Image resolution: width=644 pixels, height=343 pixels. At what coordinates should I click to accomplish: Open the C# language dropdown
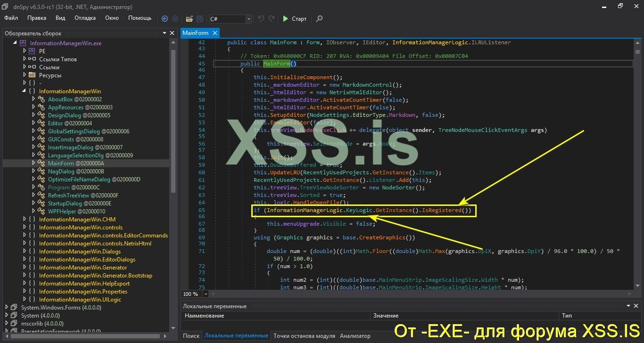coord(248,19)
